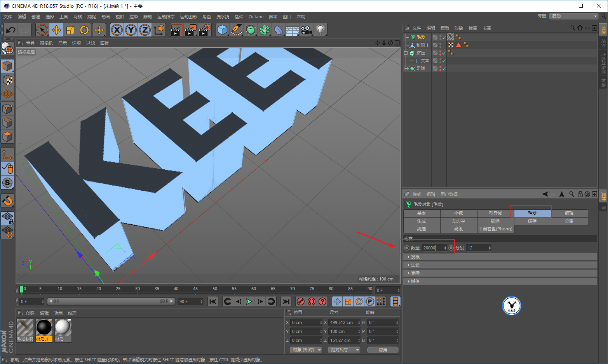Select the black 材质.1 material swatch
The height and width of the screenshot is (364, 608).
(x=44, y=331)
